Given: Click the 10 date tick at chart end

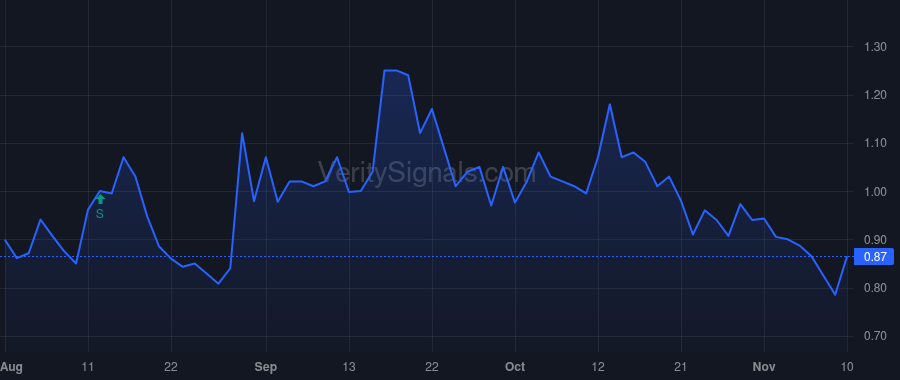Looking at the screenshot, I should 847,367.
